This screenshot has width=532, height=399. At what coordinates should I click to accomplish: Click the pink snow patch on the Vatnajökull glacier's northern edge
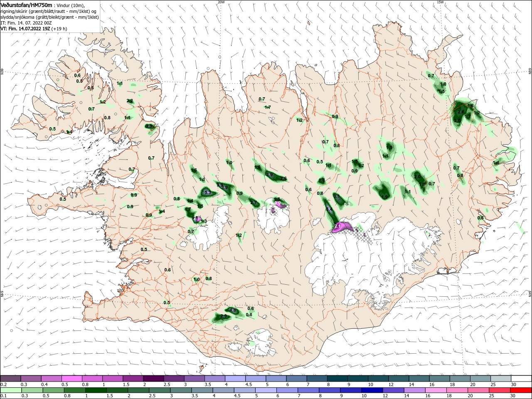(x=343, y=227)
